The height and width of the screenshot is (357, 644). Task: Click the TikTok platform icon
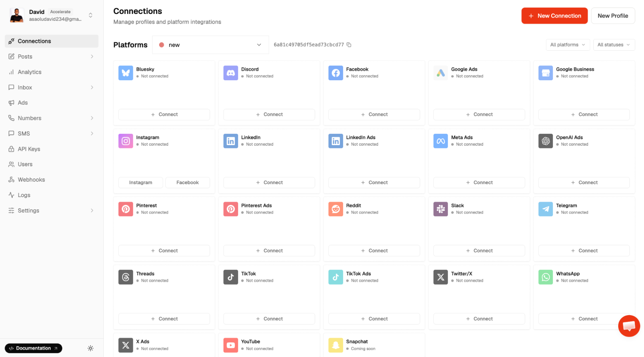[231, 277]
